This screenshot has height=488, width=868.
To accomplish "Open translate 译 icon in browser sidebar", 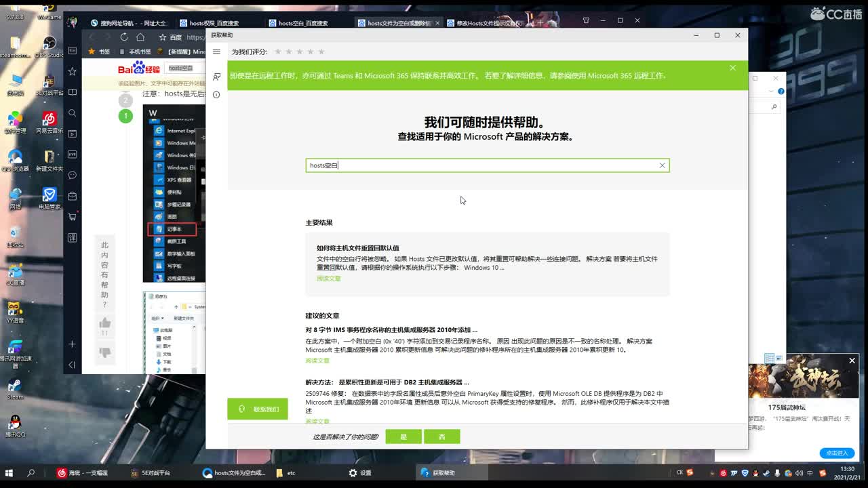I will tap(73, 238).
